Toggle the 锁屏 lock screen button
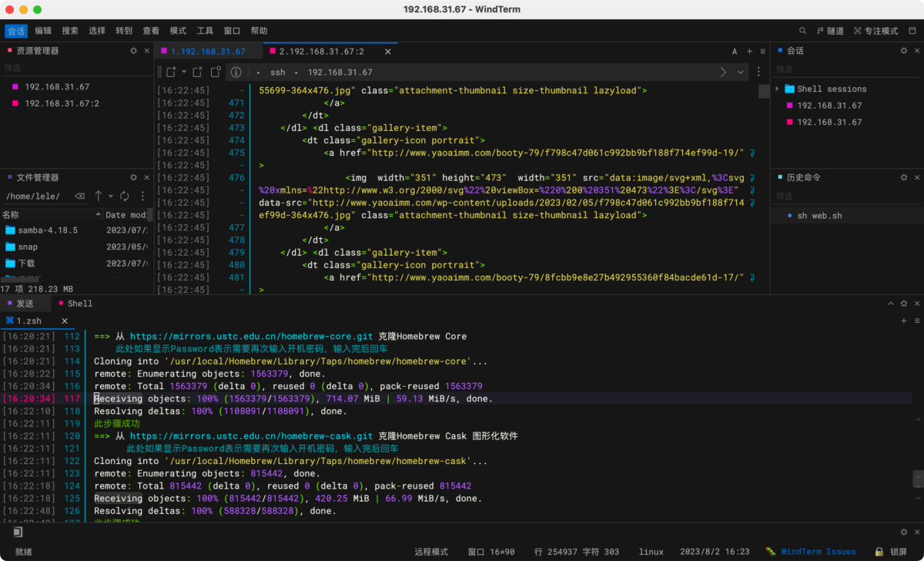This screenshot has width=924, height=561. 892,552
